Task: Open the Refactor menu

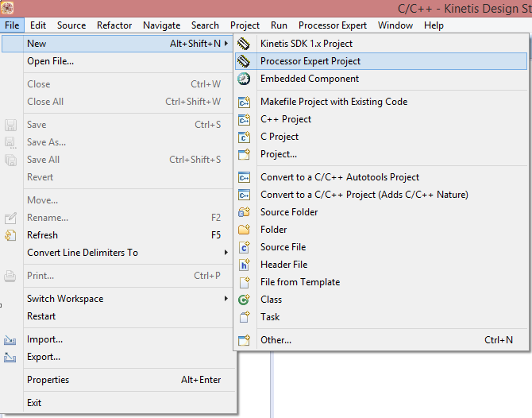Action: (x=114, y=25)
